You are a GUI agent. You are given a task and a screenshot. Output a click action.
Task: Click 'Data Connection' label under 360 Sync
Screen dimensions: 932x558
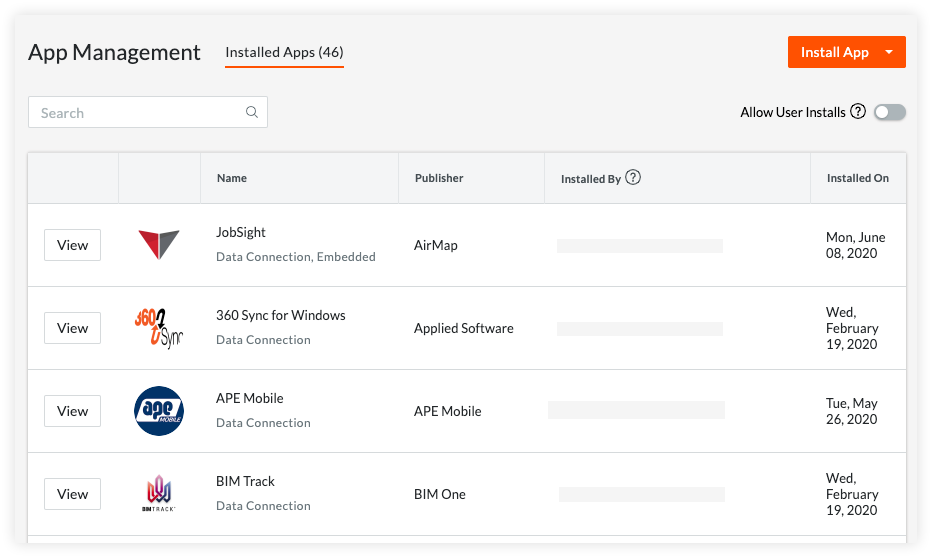pos(263,340)
